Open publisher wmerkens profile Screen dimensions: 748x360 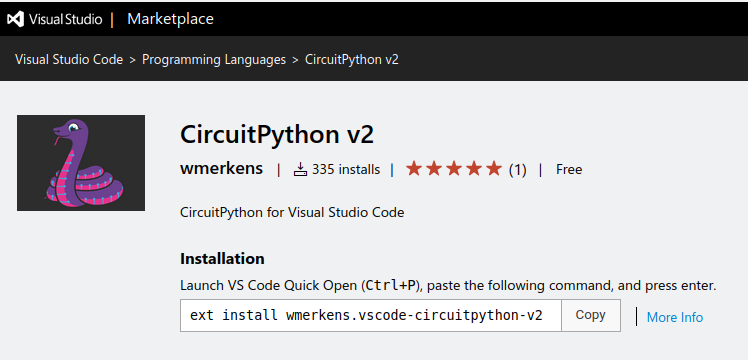pyautogui.click(x=221, y=168)
